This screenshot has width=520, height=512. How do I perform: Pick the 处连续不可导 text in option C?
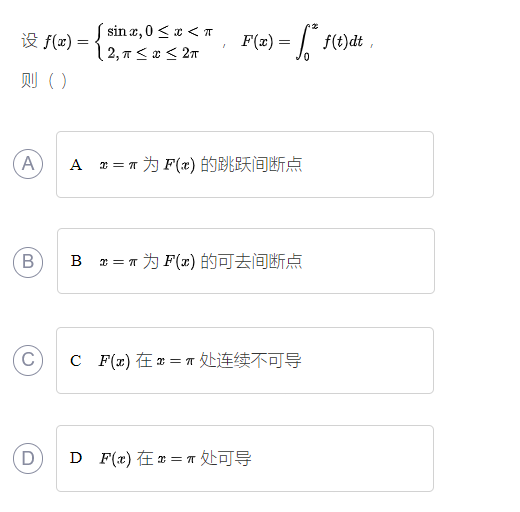[250, 360]
